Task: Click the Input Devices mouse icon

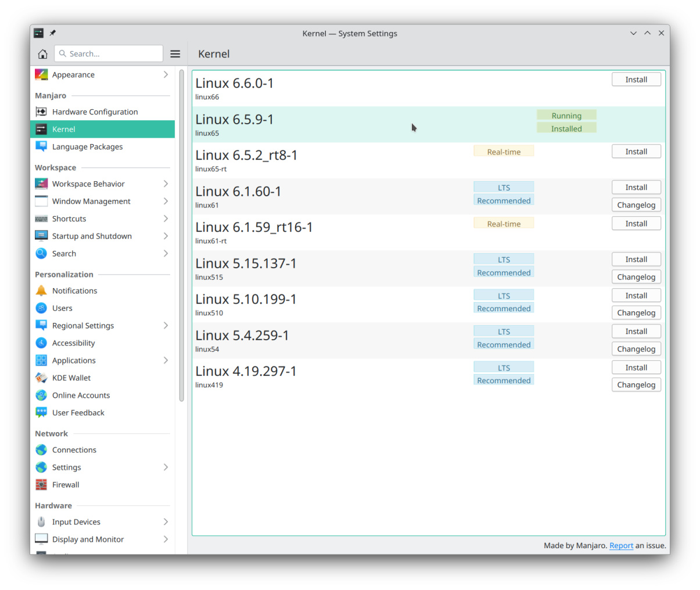Action: point(41,522)
